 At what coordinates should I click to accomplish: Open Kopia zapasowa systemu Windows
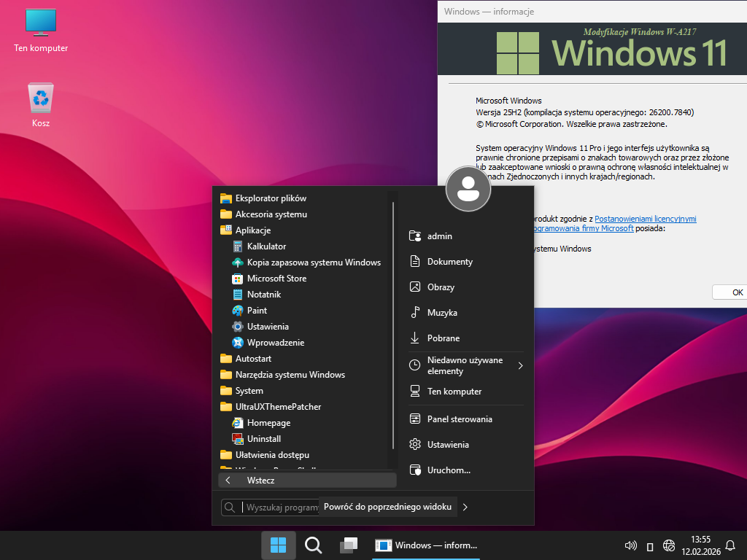313,262
